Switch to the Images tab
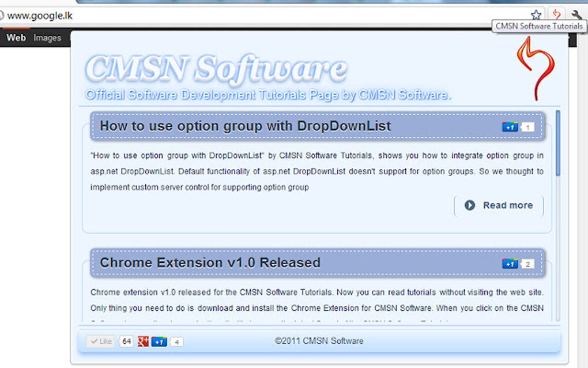The height and width of the screenshot is (368, 588). coord(47,37)
